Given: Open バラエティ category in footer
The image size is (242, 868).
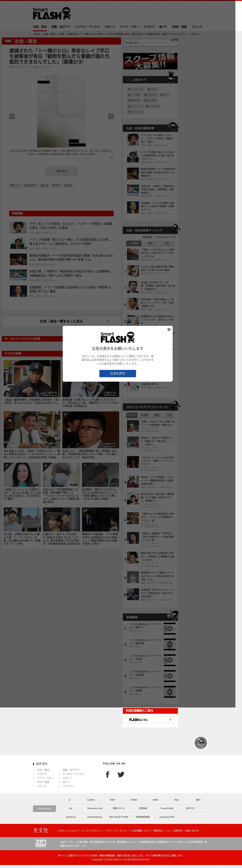Looking at the screenshot, I should pyautogui.click(x=68, y=786).
